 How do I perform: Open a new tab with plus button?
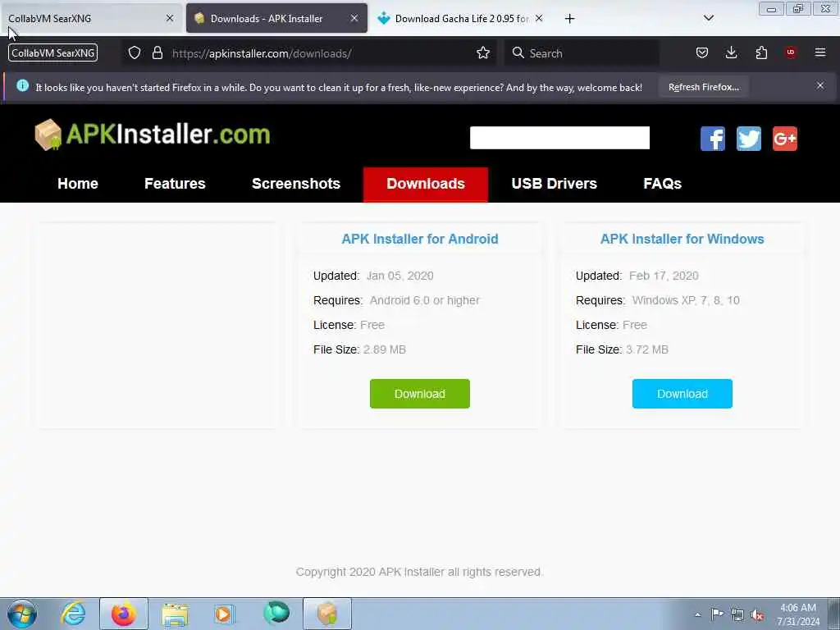pyautogui.click(x=569, y=19)
